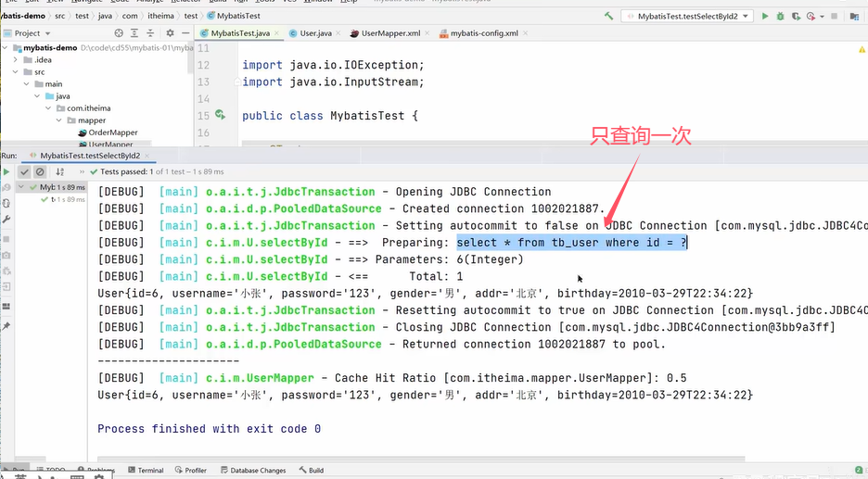Switch to mybatis-config.xml editor tab
The image size is (868, 479).
click(484, 33)
